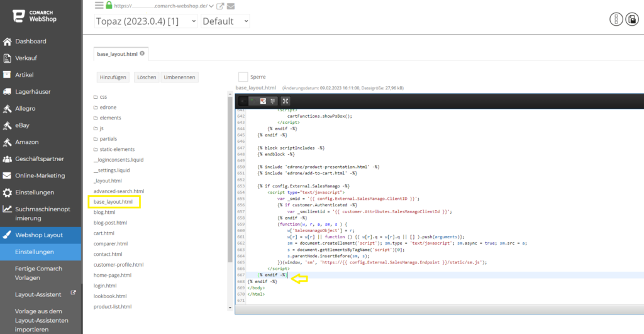Click the Comarch WebShop logo

coord(35,16)
